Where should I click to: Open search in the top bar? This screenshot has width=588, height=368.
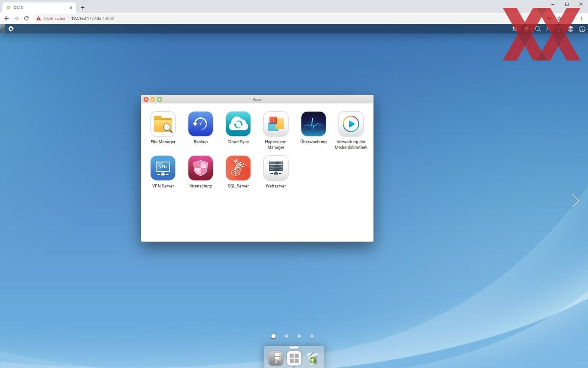click(538, 29)
